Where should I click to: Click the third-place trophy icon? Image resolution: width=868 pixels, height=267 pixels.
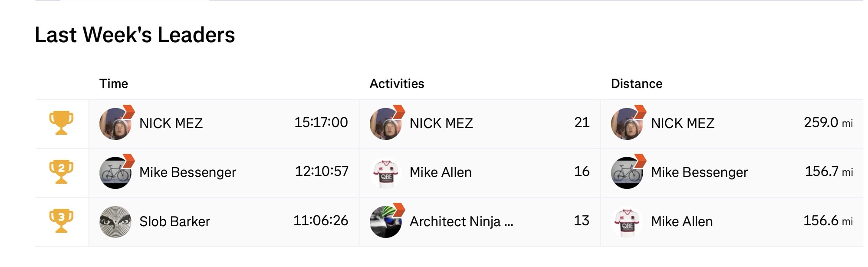coord(61,221)
